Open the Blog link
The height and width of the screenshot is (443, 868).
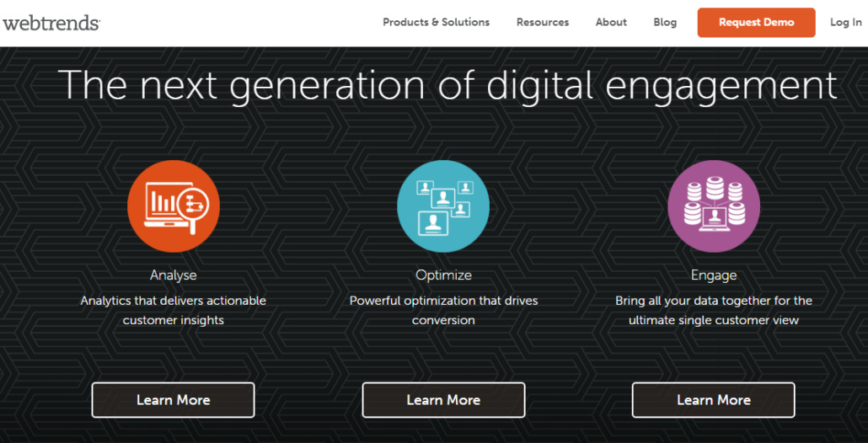(665, 23)
